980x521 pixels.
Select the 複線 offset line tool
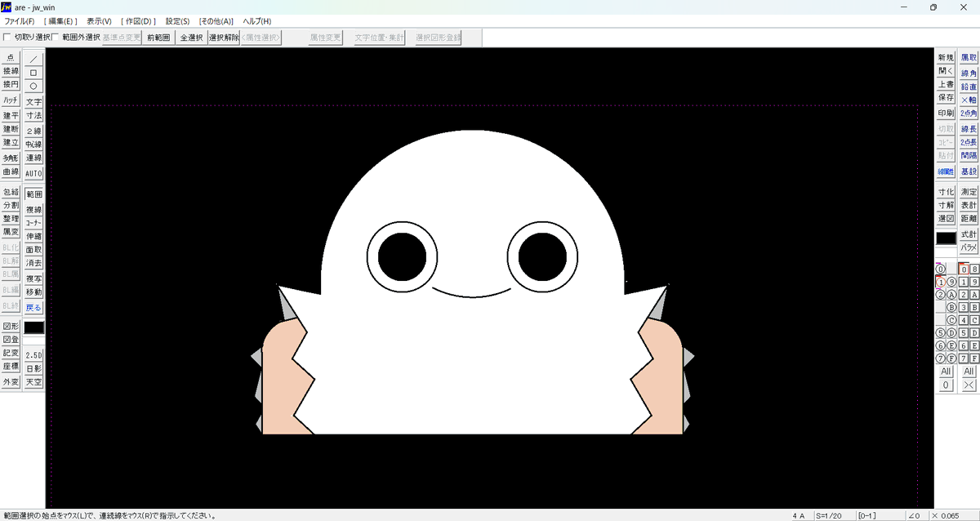(33, 210)
